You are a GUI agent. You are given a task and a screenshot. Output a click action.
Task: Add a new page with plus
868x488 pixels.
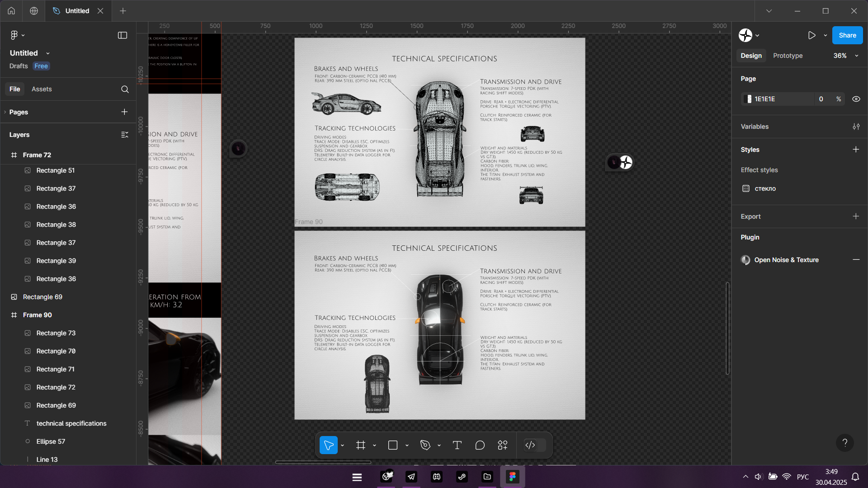click(x=124, y=112)
